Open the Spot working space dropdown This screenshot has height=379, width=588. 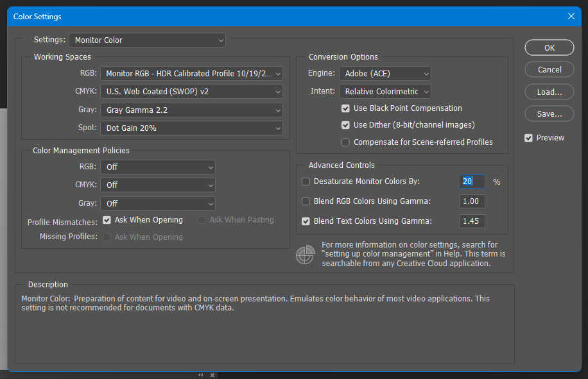[191, 128]
